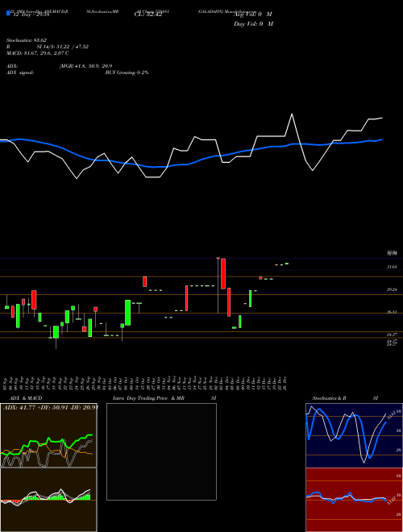Click the last green candle on the right
The width and height of the screenshot is (403, 532).
[287, 264]
